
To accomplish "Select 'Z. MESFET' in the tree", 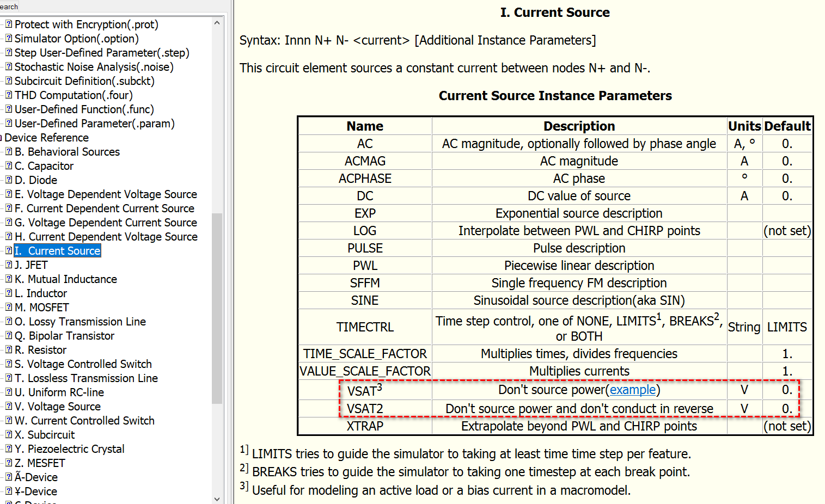I will (40, 463).
